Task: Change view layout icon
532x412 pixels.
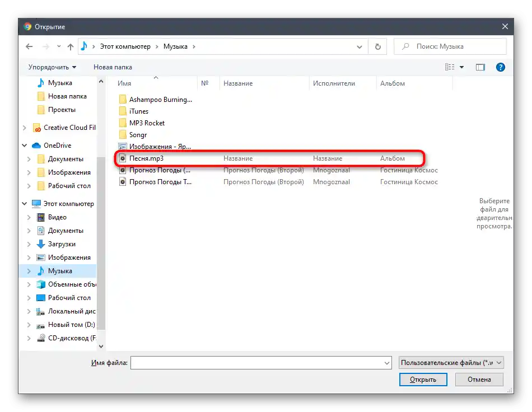Action: click(x=450, y=67)
